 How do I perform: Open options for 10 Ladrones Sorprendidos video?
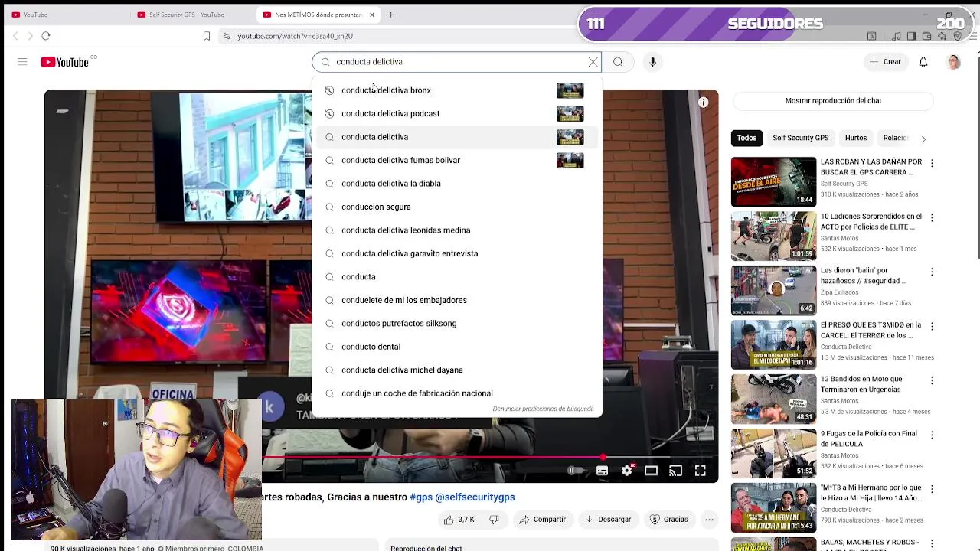click(932, 217)
